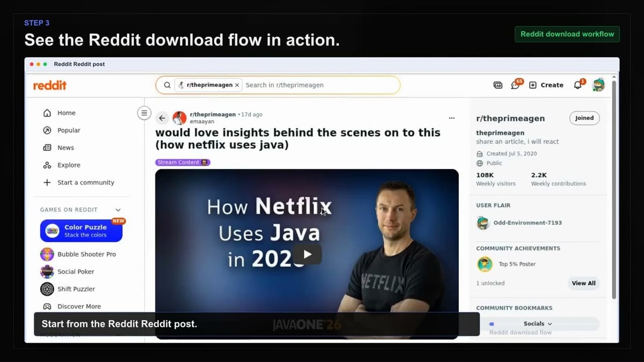Viewport: 644px width, 362px height.
Task: Expand the Socials bookmarks dropdown
Action: (538, 323)
